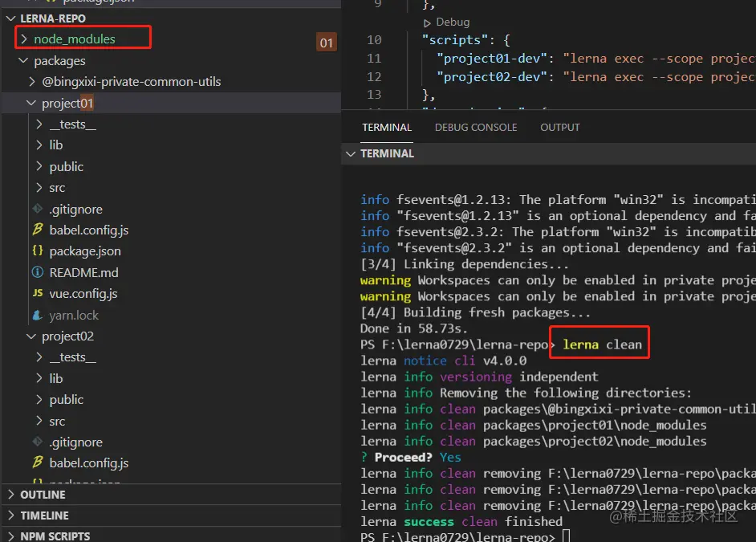
Task: Click JSON braces icon of project01 package.json
Action: pyautogui.click(x=38, y=251)
